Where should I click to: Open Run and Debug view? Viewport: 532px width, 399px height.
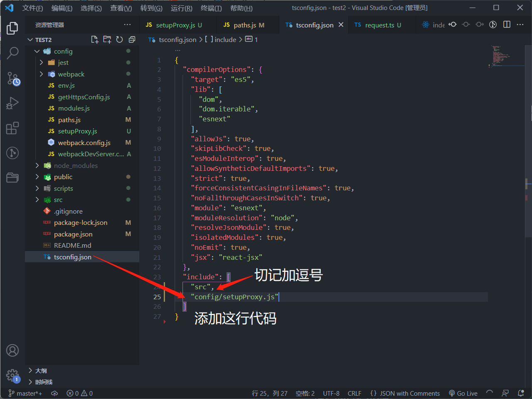click(x=12, y=103)
